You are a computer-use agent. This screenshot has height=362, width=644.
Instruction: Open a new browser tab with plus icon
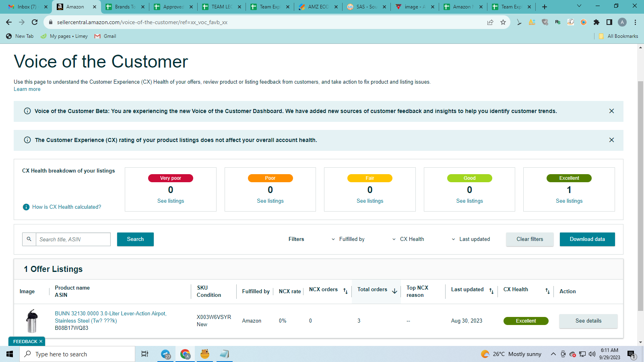(x=545, y=7)
